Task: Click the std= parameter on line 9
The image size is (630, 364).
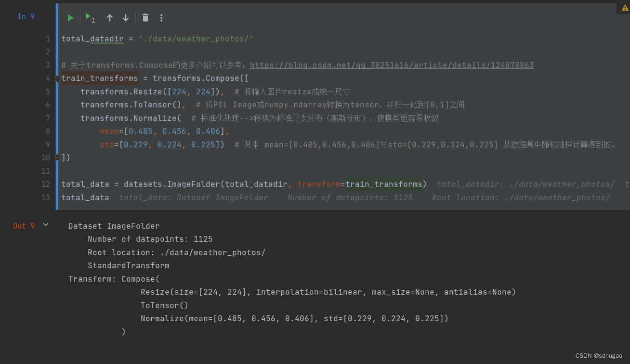Action: (x=109, y=144)
